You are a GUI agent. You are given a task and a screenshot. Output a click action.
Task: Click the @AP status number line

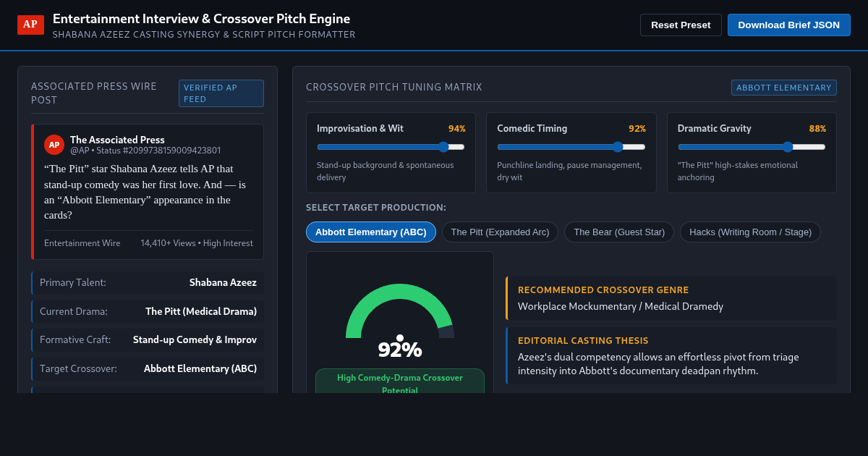pyautogui.click(x=145, y=151)
